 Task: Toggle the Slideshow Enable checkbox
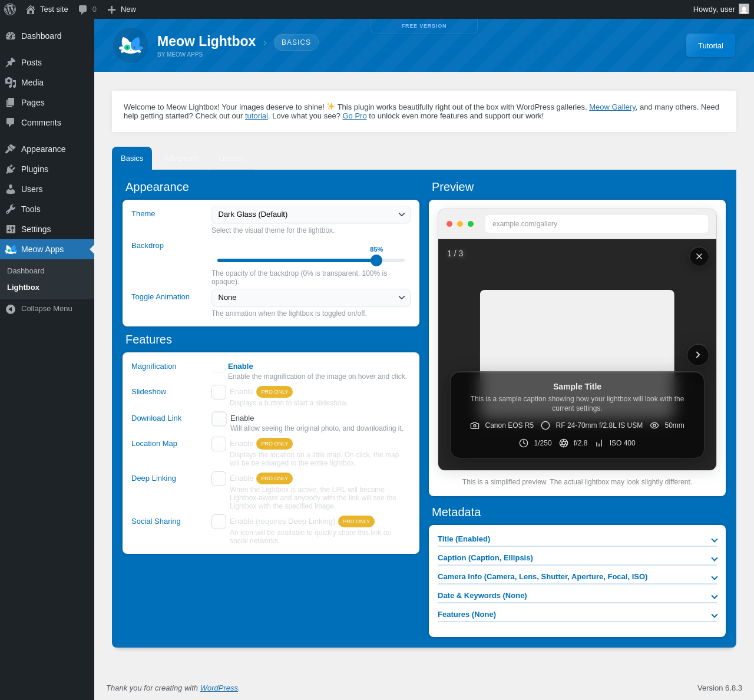pyautogui.click(x=219, y=392)
